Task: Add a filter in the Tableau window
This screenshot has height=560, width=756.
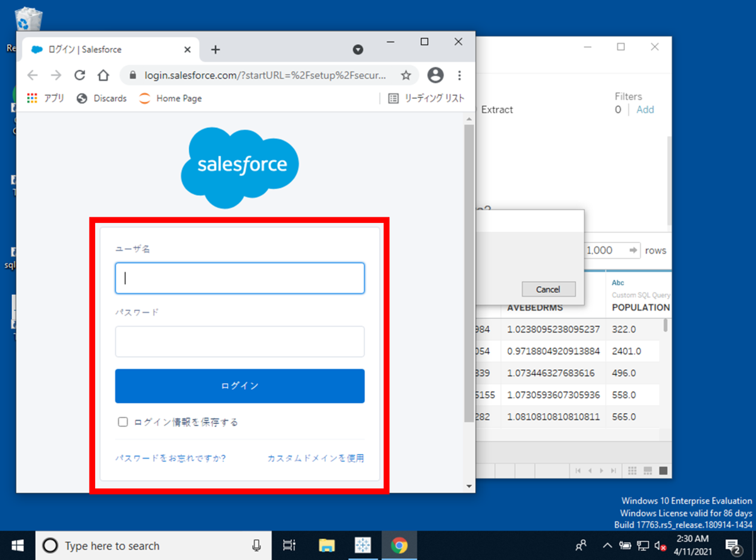Action: pyautogui.click(x=645, y=110)
